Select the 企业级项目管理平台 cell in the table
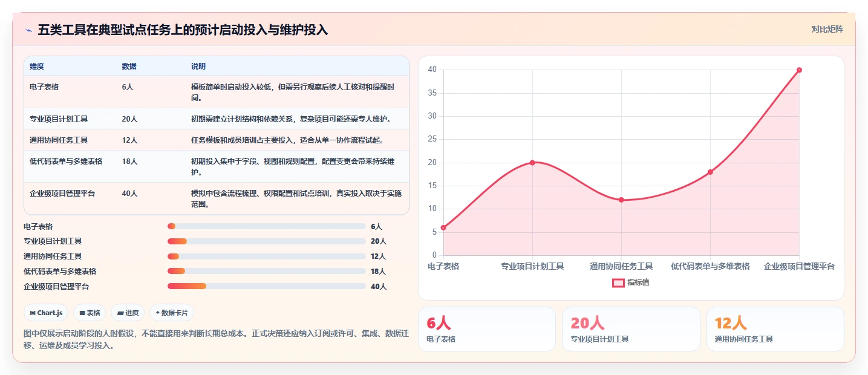Image resolution: width=868 pixels, height=375 pixels. coord(62,194)
